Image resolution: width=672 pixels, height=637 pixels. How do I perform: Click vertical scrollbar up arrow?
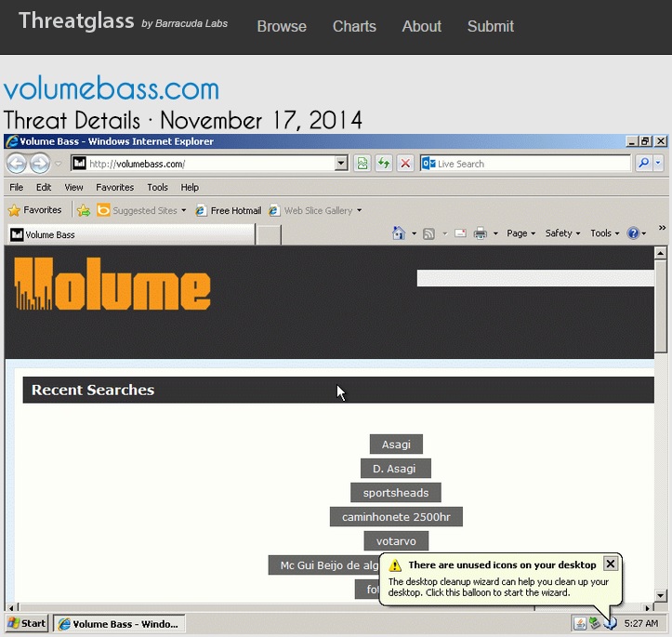tap(661, 253)
